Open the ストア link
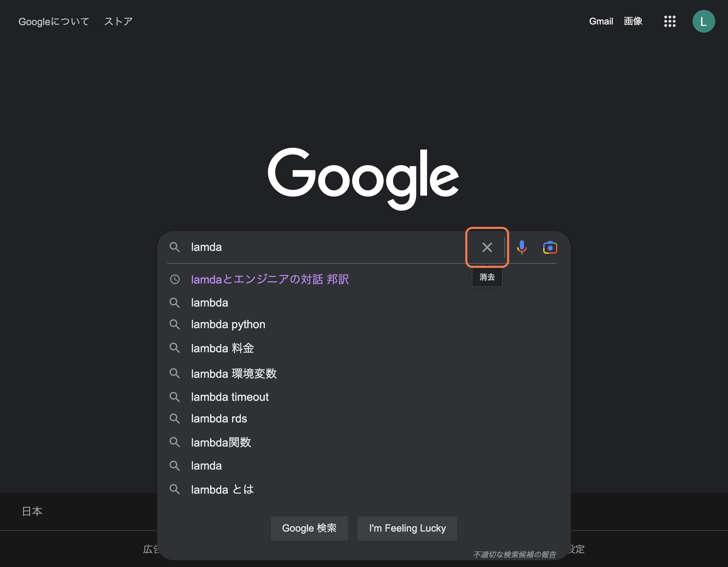Screen dimensions: 728x567 coord(118,21)
